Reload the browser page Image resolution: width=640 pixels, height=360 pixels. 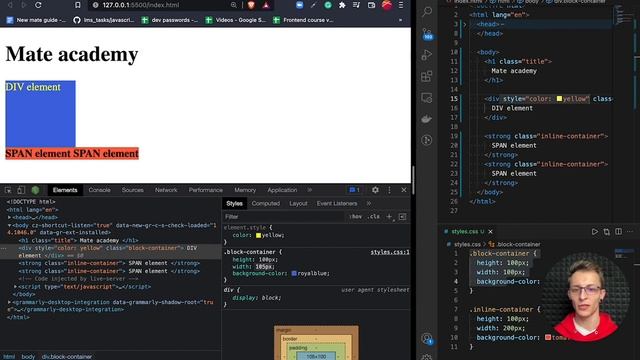click(38, 5)
